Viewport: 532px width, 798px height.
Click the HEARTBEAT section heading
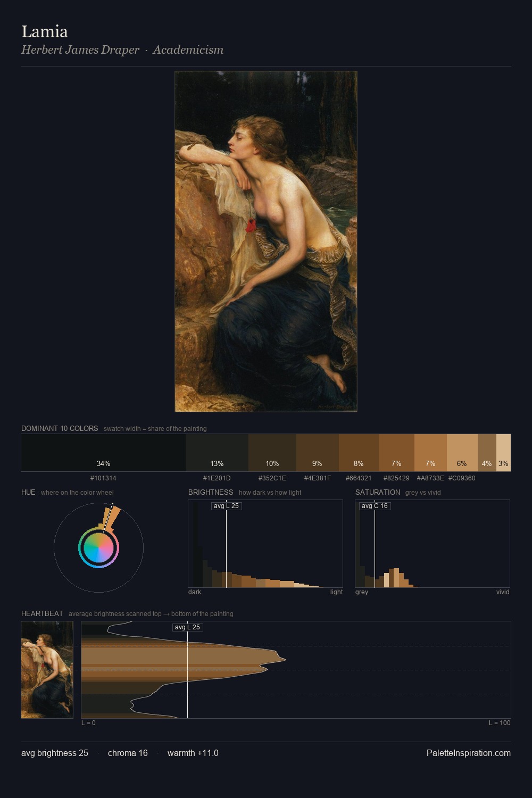[42, 613]
